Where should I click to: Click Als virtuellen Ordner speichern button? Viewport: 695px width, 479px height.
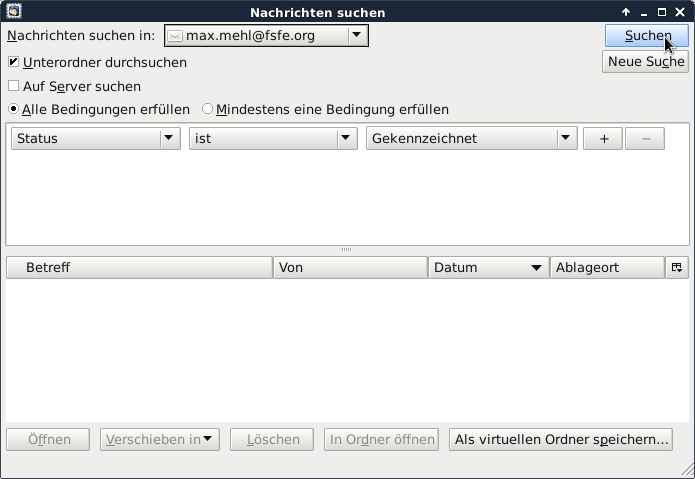pos(560,439)
